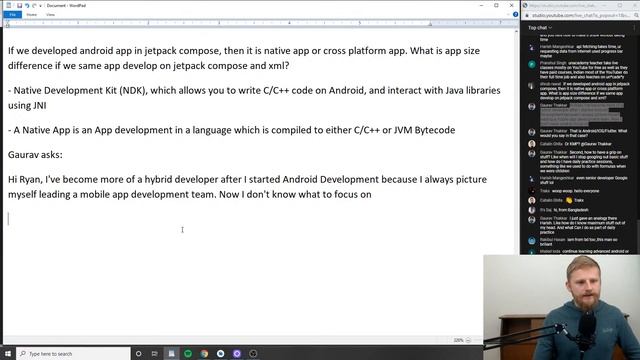Switch to the View ribbon tab
640x360 pixels.
coord(50,15)
